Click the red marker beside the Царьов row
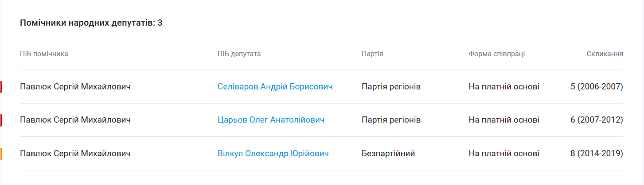644x185 pixels. coord(2,120)
